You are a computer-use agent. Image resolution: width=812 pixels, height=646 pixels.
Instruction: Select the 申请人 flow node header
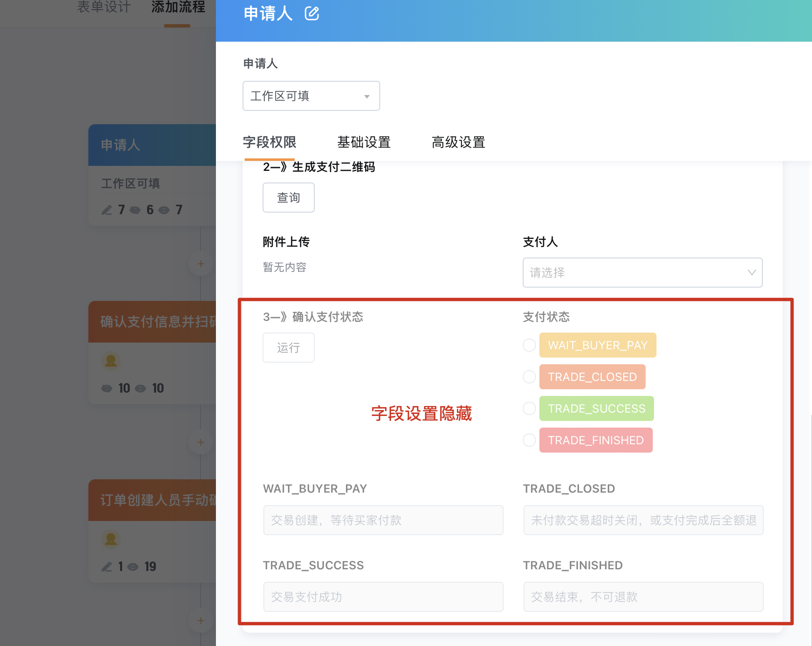[152, 145]
